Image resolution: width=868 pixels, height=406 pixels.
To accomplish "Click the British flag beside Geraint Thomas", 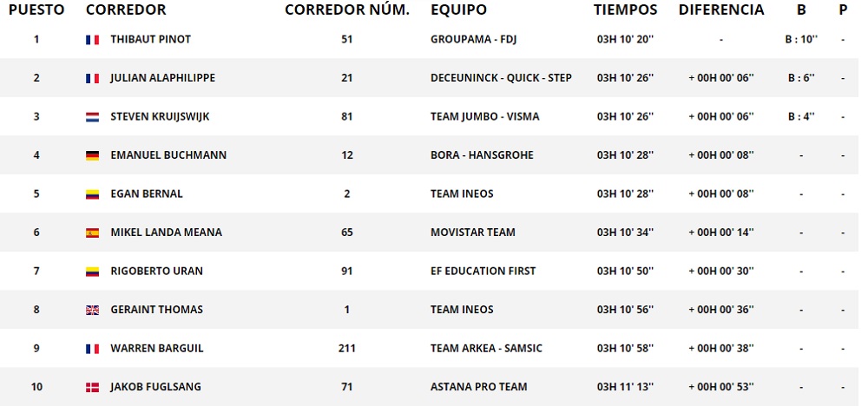I will pyautogui.click(x=92, y=310).
